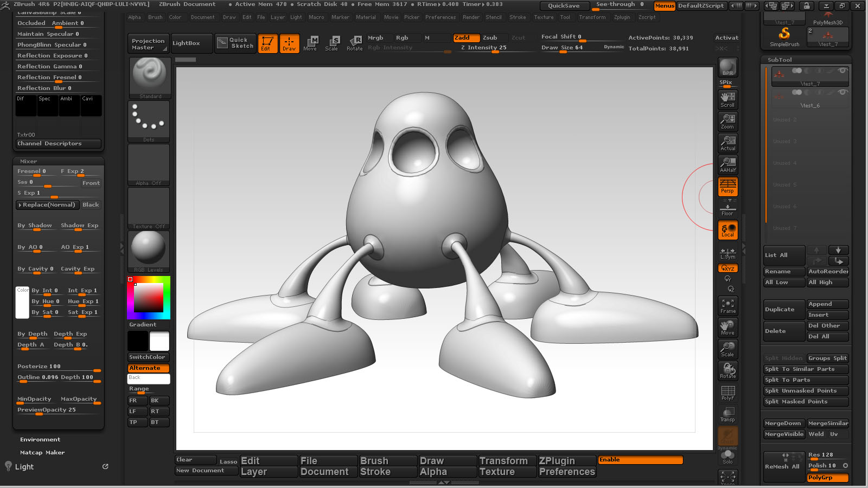
Task: Click right shelf Move view icon
Action: pyautogui.click(x=727, y=328)
